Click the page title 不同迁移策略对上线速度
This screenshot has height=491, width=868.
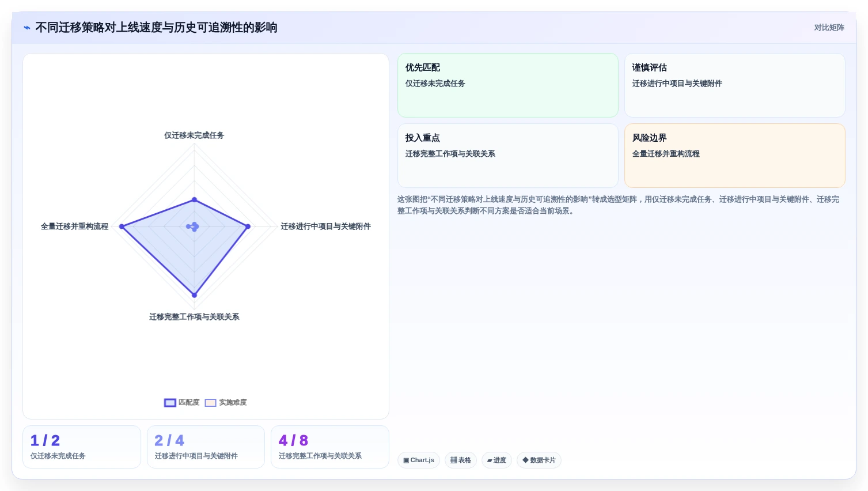(156, 28)
